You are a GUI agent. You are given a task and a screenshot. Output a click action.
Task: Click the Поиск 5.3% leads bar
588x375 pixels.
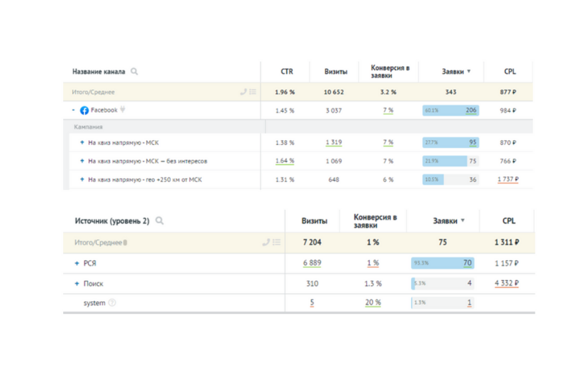442,283
